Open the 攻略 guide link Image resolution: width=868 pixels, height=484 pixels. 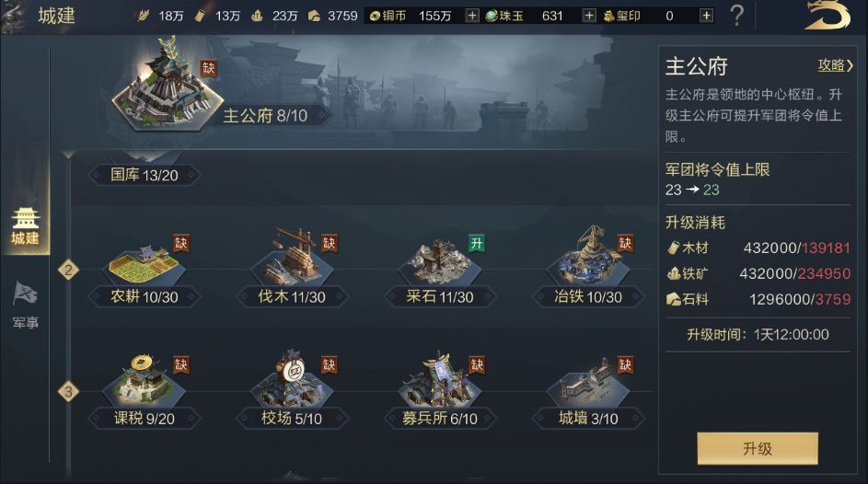point(836,65)
